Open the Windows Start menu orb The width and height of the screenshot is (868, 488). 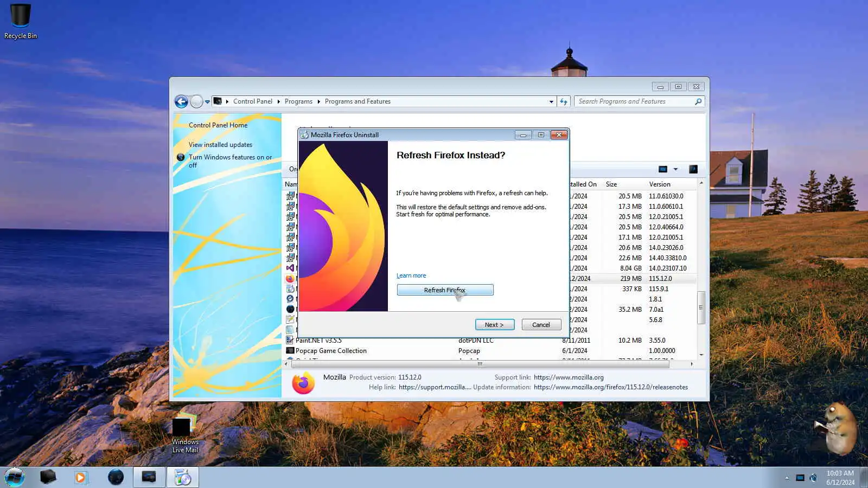[x=15, y=477]
